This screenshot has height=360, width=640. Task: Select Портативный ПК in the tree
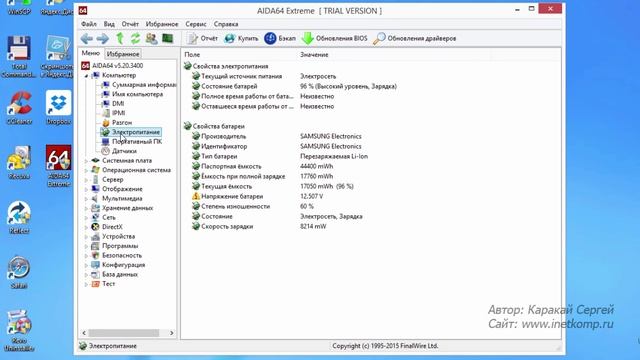click(137, 141)
